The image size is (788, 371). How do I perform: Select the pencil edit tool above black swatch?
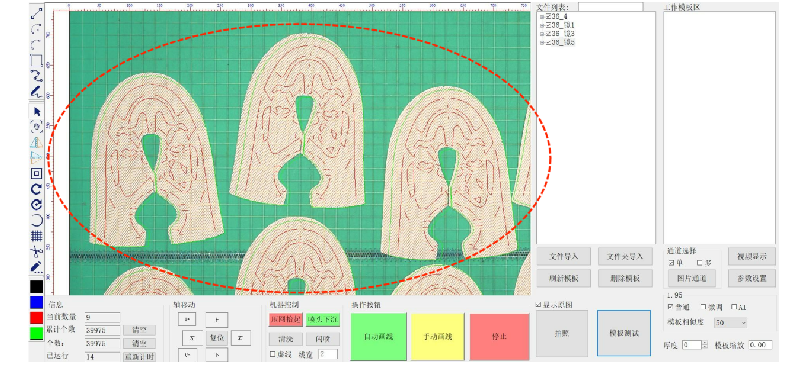(36, 266)
